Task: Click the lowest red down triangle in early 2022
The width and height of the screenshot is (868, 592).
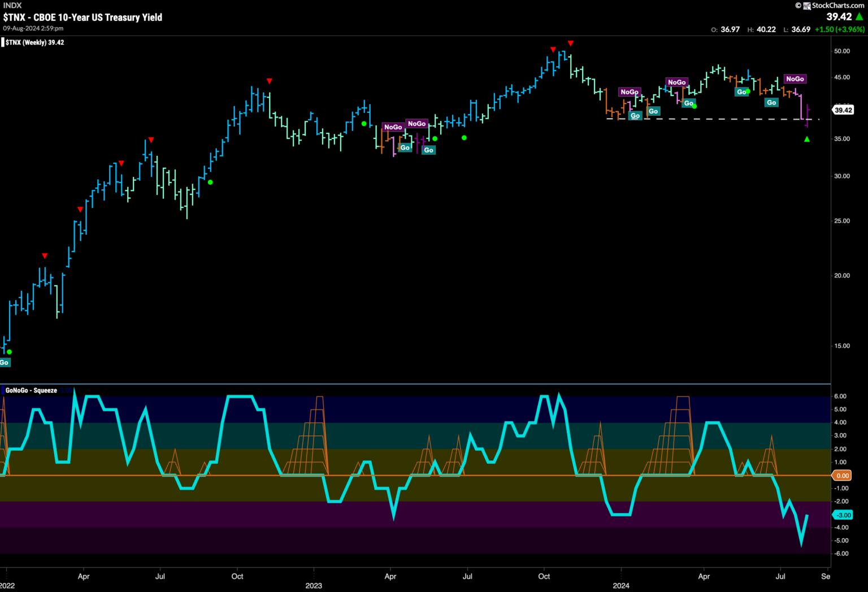Action: (45, 256)
